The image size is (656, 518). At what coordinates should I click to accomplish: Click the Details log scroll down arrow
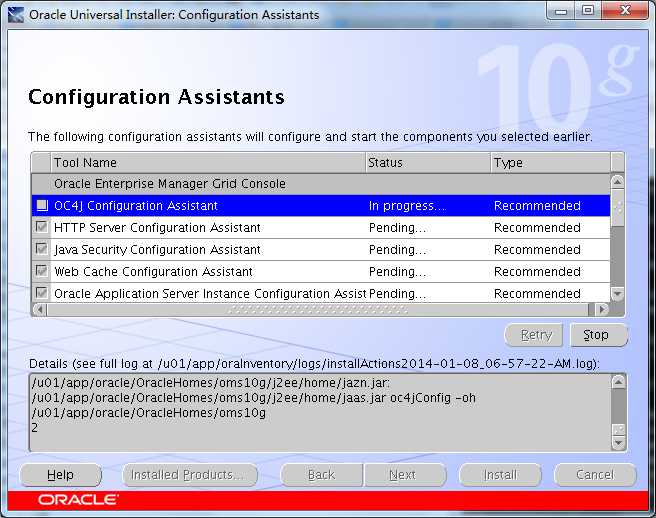(x=619, y=443)
